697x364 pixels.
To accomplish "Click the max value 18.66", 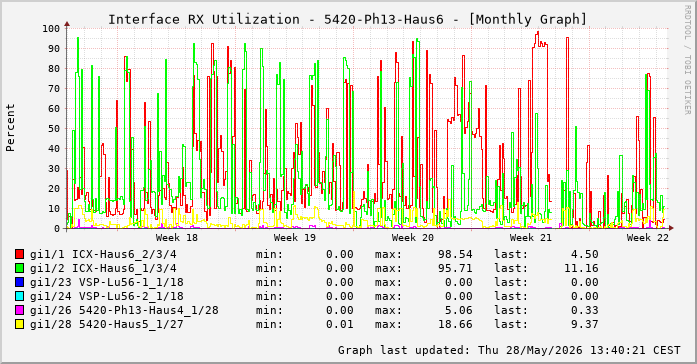I will [x=454, y=324].
